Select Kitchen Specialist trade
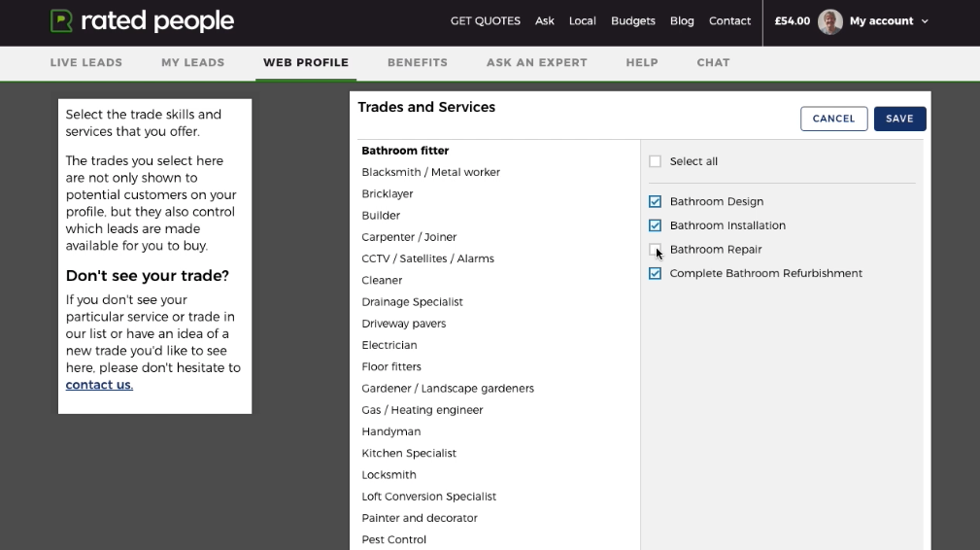 409,453
